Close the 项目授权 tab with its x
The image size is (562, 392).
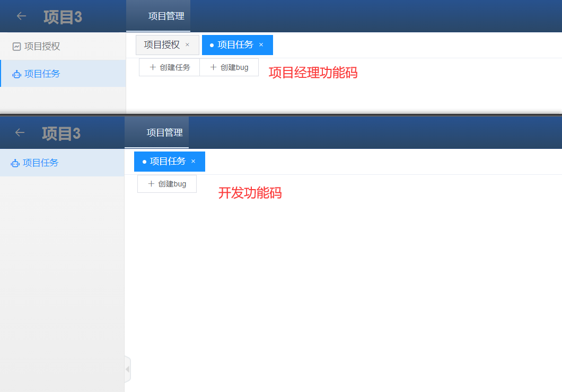click(x=187, y=45)
